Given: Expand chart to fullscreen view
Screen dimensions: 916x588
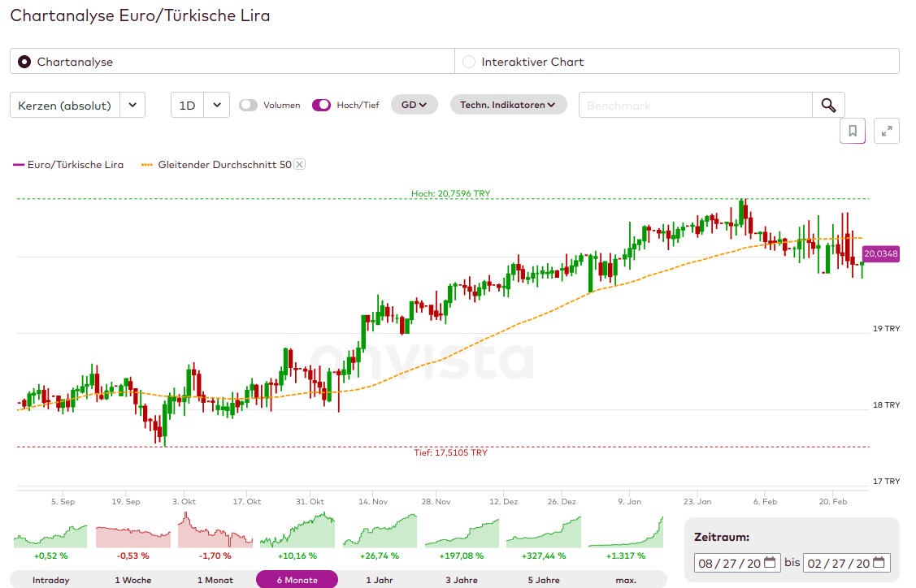Looking at the screenshot, I should 887,131.
